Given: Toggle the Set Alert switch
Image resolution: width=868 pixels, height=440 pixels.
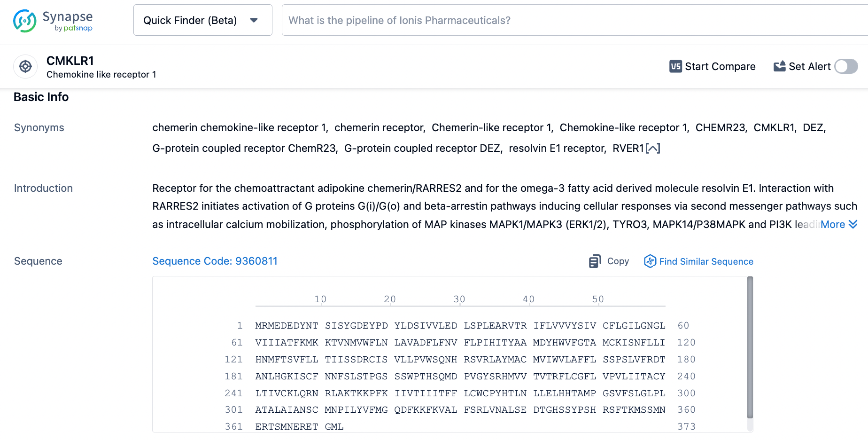Looking at the screenshot, I should point(846,66).
